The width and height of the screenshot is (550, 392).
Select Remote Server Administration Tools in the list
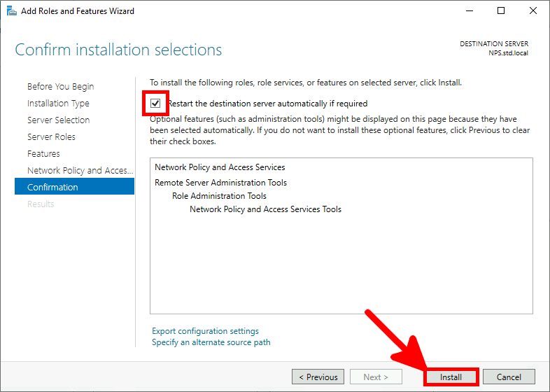[220, 183]
